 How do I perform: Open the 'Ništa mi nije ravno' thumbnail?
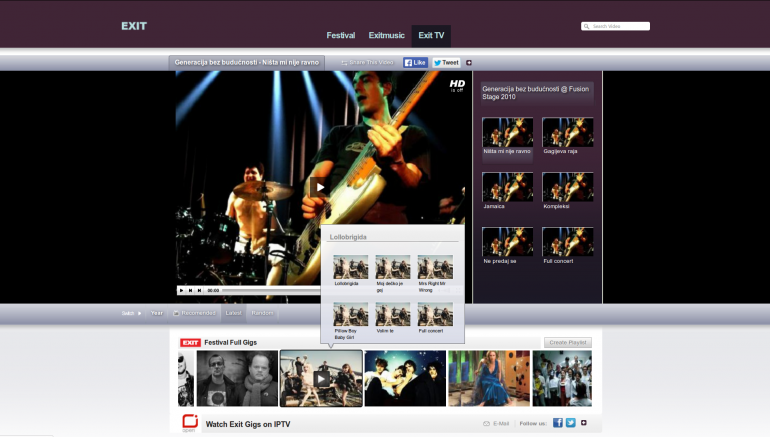point(507,132)
